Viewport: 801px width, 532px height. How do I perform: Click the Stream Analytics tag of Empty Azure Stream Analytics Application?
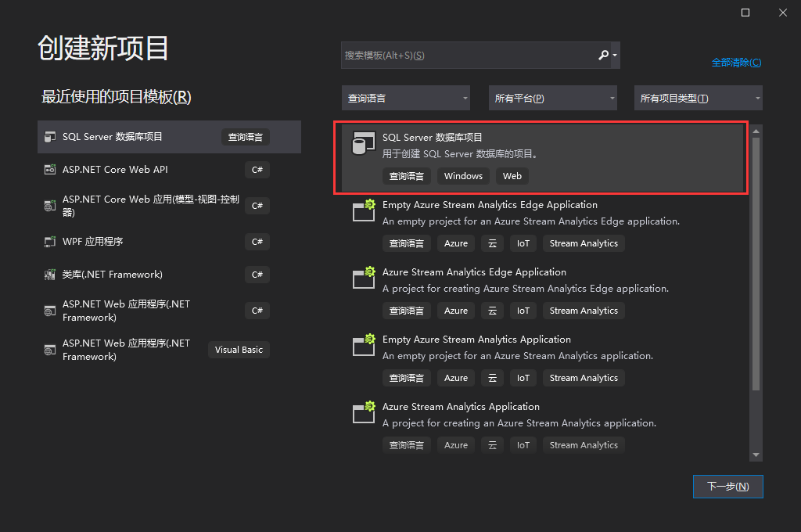click(584, 378)
